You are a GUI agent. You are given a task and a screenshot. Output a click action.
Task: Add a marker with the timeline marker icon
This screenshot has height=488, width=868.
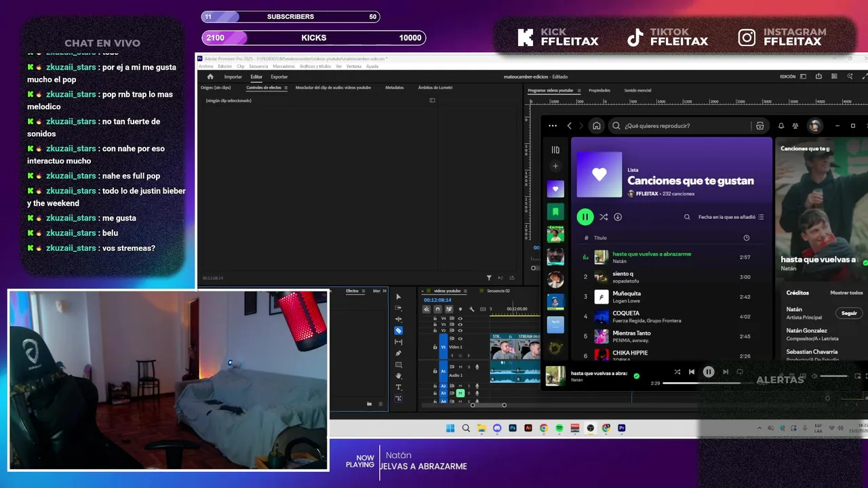(x=460, y=309)
